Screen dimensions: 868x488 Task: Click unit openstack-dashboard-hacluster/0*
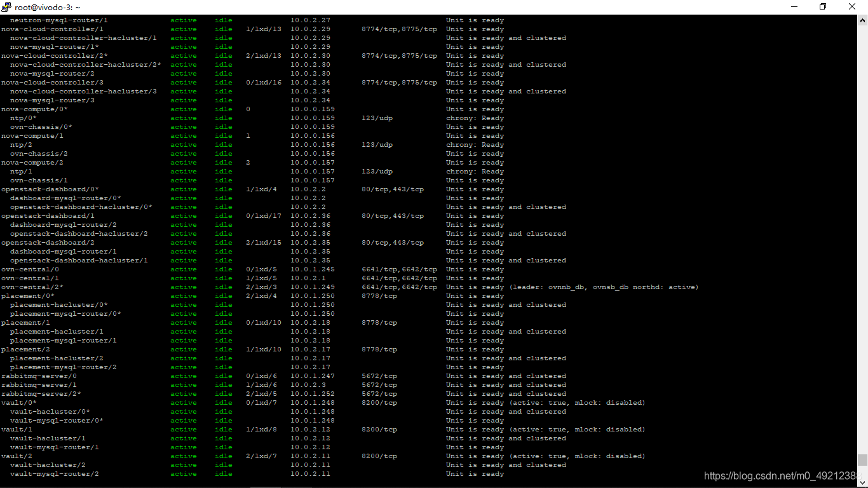81,207
